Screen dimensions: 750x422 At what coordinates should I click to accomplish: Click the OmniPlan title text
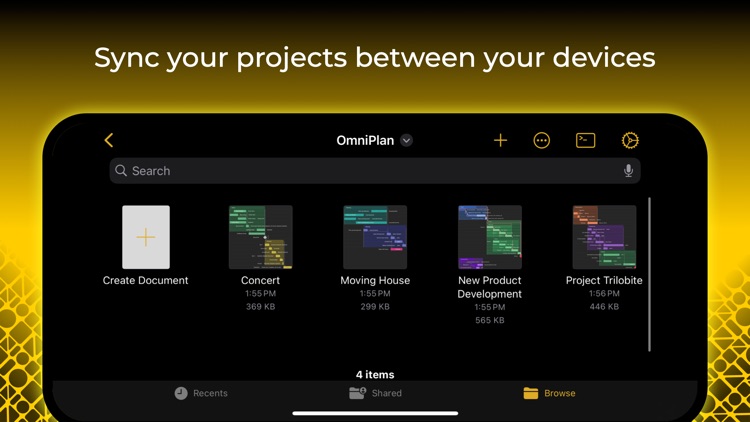pos(365,140)
